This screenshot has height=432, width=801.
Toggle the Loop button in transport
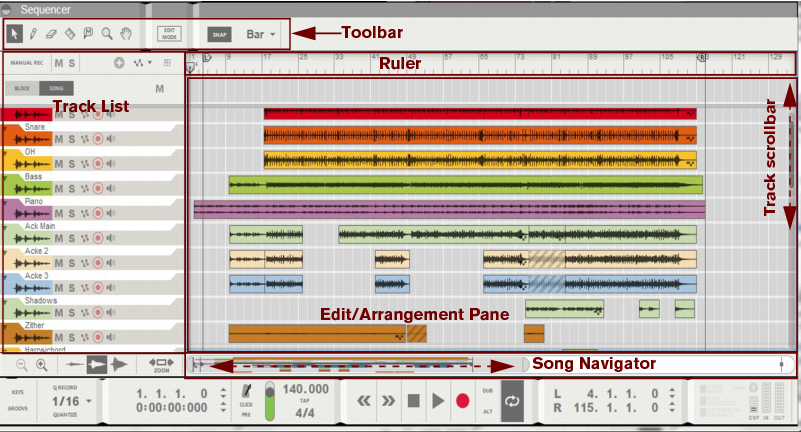[x=514, y=400]
